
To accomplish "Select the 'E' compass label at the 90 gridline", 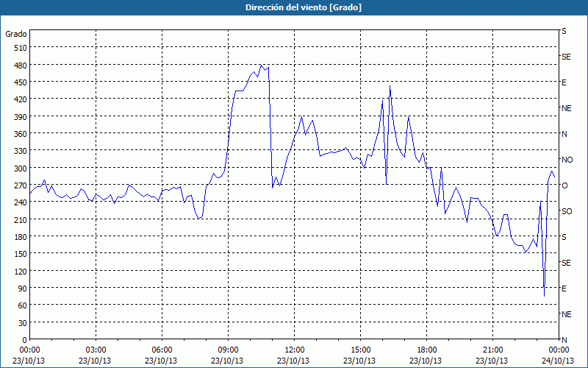I will 564,289.
